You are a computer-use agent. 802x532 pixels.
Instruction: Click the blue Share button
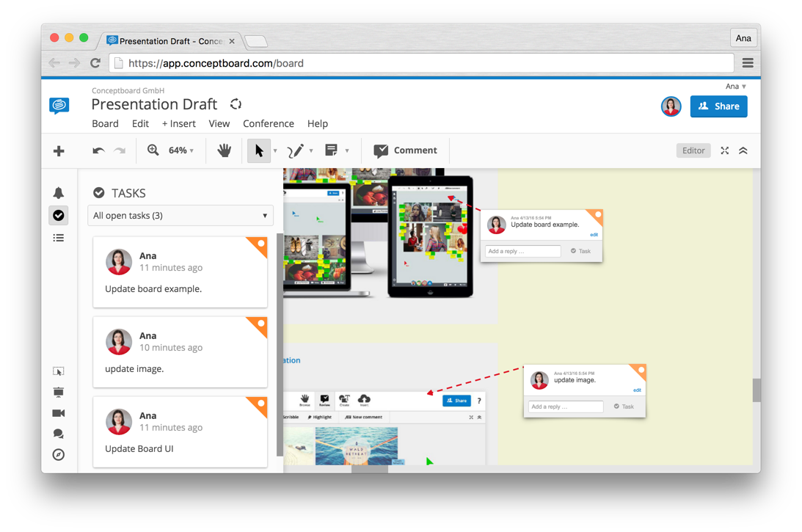tap(718, 106)
